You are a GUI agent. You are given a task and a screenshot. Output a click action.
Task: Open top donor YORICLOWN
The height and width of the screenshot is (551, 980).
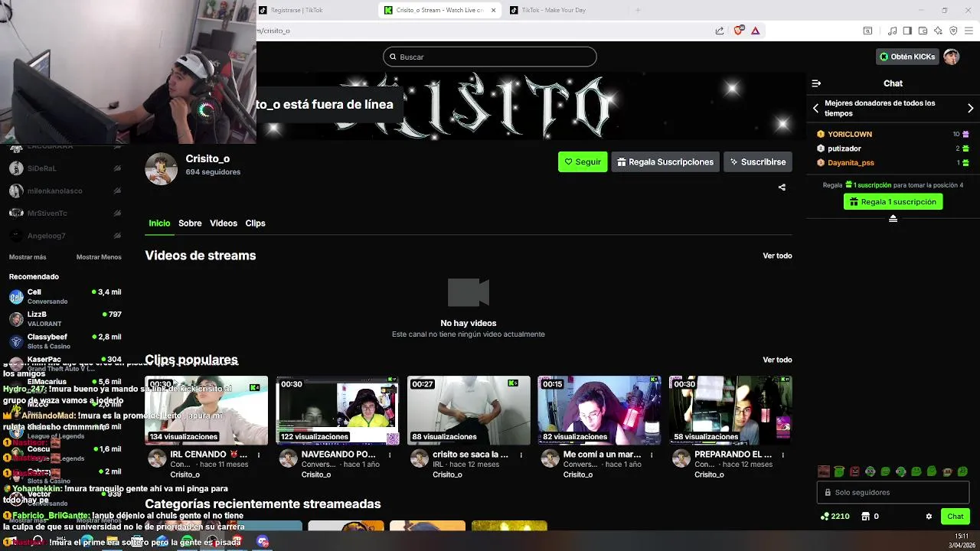tap(850, 134)
